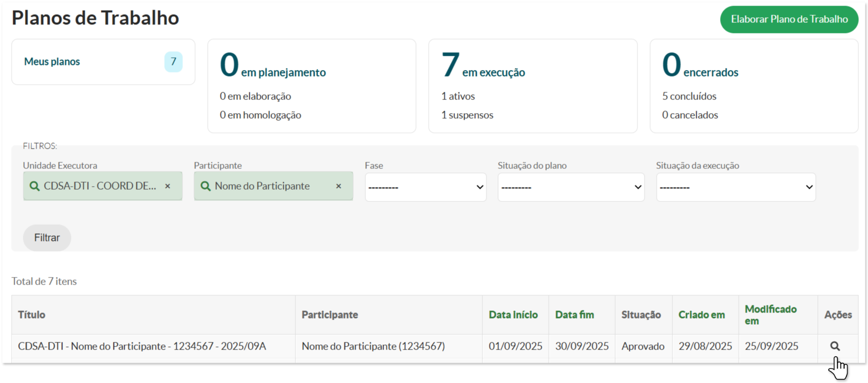This screenshot has width=868, height=383.
Task: Click the CDSA-DTI plan title in table row
Action: [x=142, y=346]
